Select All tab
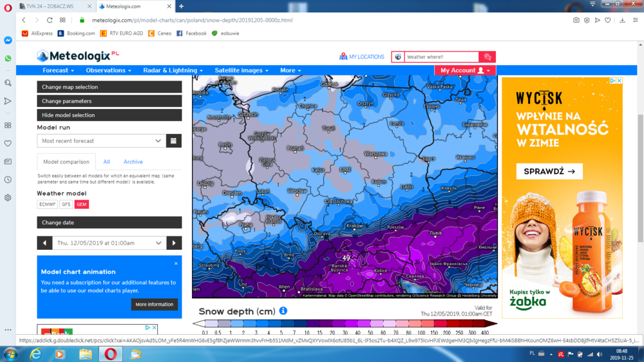 [106, 162]
